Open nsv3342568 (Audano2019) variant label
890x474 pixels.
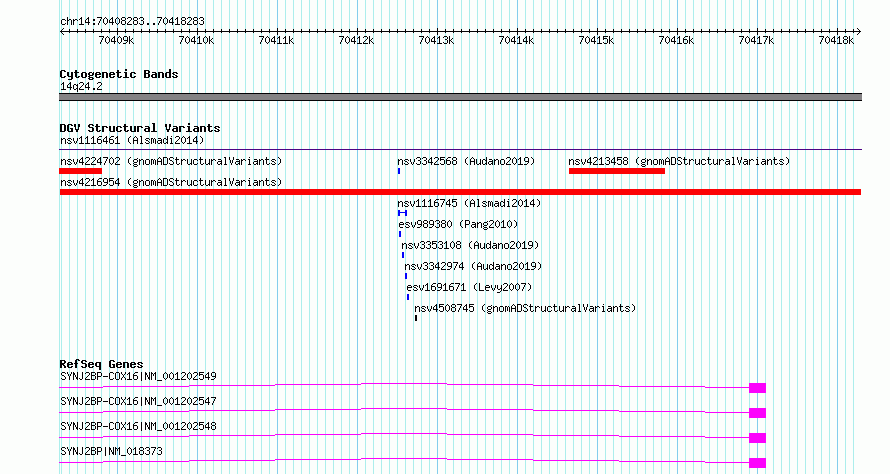(x=466, y=161)
